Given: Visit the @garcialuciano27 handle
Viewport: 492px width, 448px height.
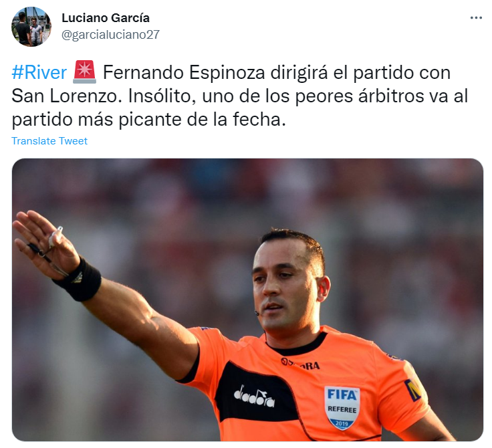Looking at the screenshot, I should point(110,35).
